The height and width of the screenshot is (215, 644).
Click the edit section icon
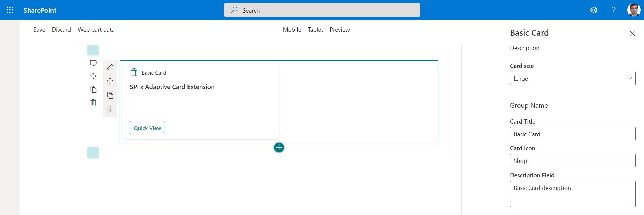pos(93,63)
